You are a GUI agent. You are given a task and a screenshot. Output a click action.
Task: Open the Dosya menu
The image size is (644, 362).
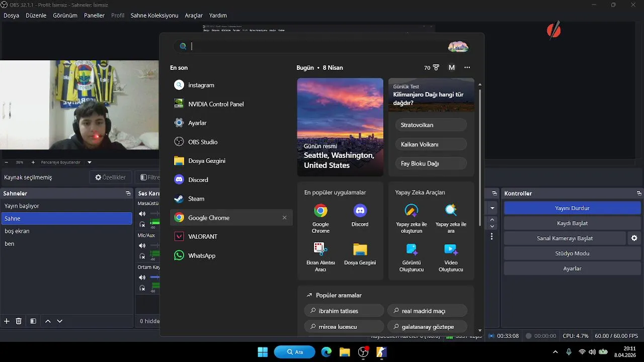click(x=12, y=16)
